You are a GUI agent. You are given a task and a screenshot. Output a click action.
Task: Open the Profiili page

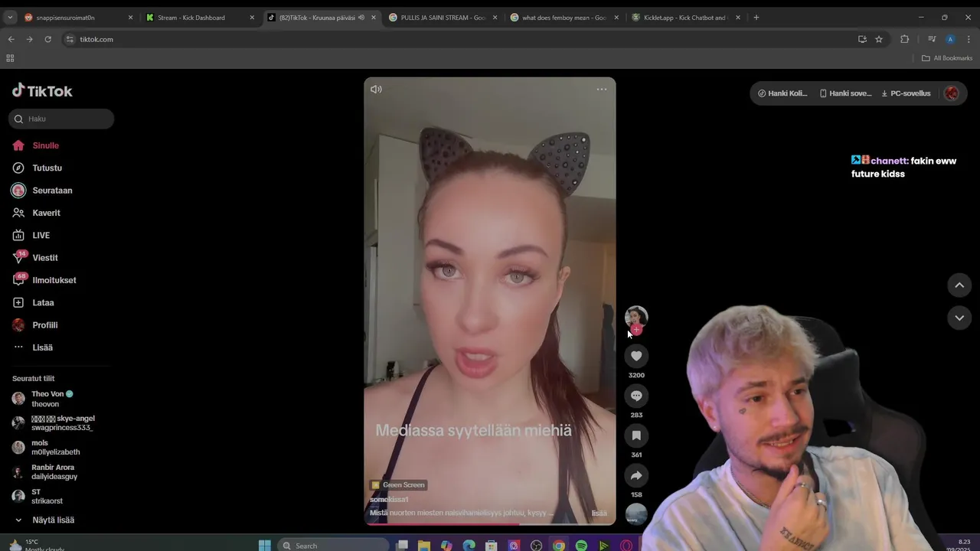[x=44, y=325]
